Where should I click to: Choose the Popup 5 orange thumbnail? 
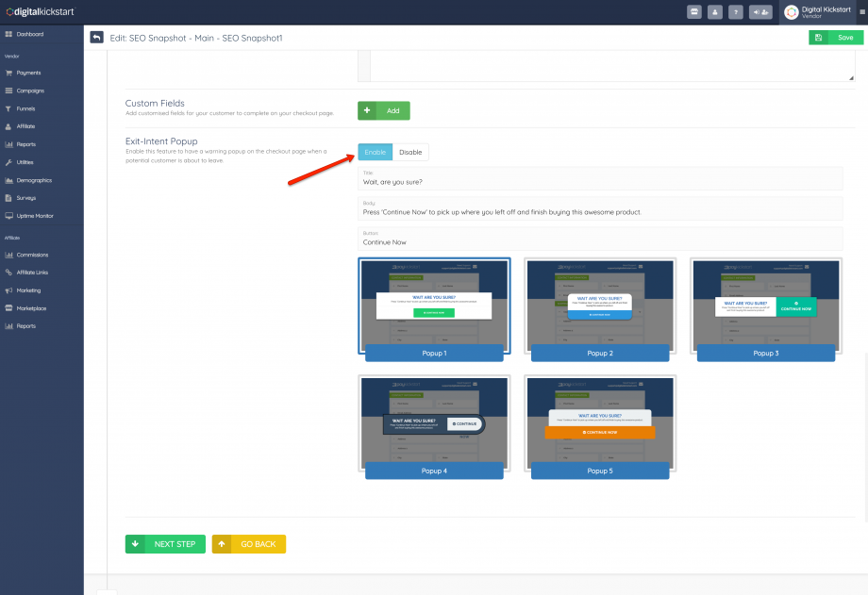601,421
